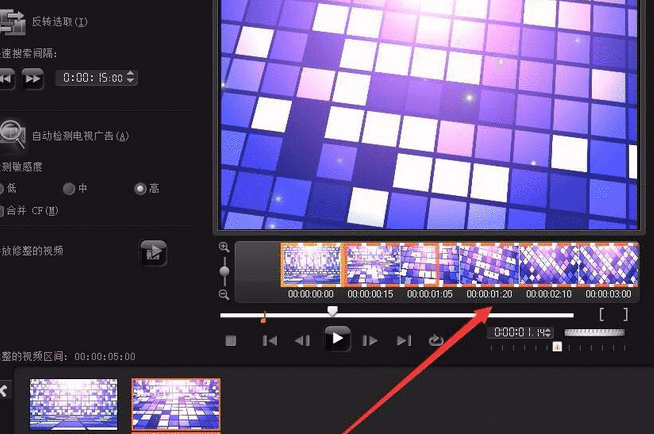Image resolution: width=654 pixels, height=434 pixels.
Task: Click the fast forward search button
Action: click(x=33, y=78)
